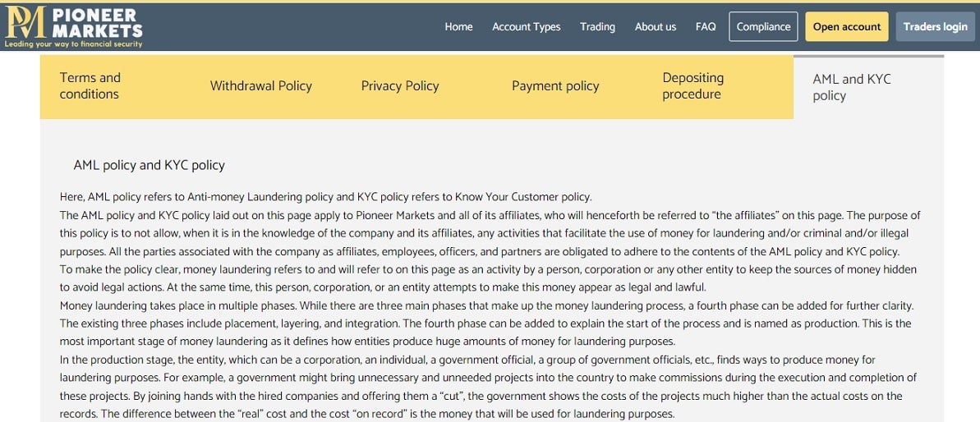Switch to the Terms and conditions tab
The width and height of the screenshot is (980, 422).
pyautogui.click(x=90, y=86)
